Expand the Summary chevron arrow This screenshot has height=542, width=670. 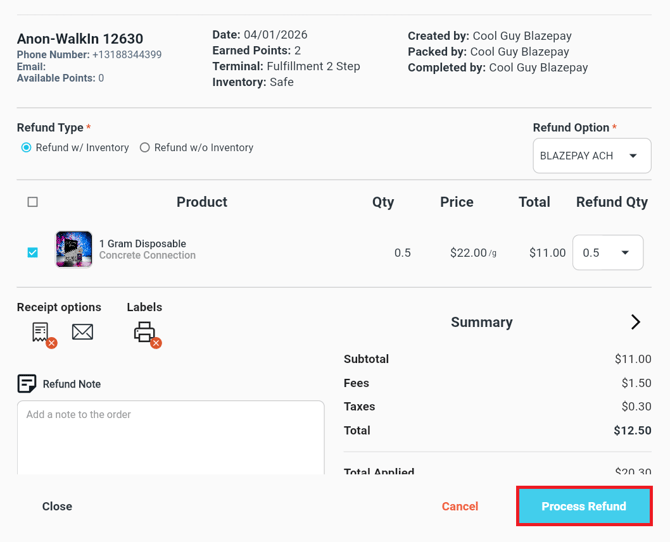coord(635,322)
